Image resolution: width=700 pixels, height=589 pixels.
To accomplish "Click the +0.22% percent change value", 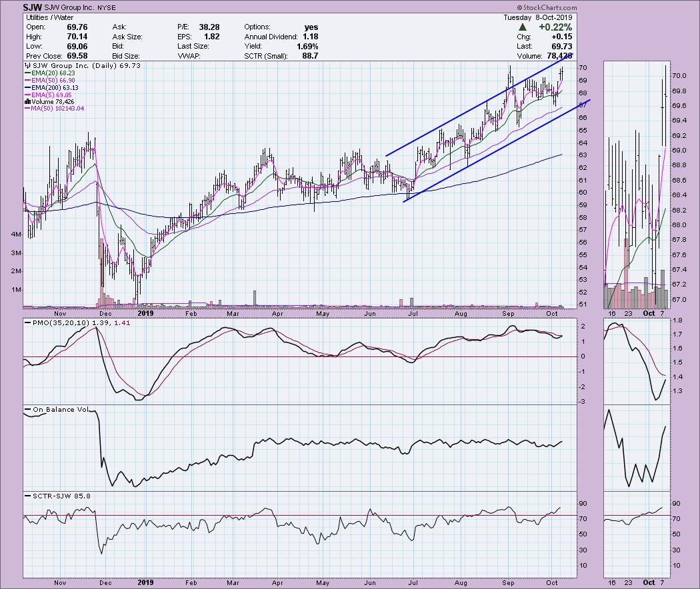I will 555,27.
